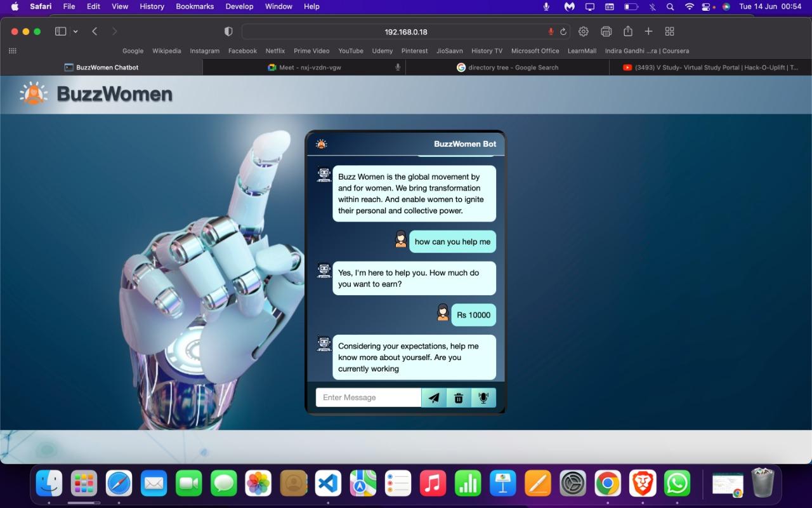
Task: Open the favorites apps grid icon
Action: [13, 51]
